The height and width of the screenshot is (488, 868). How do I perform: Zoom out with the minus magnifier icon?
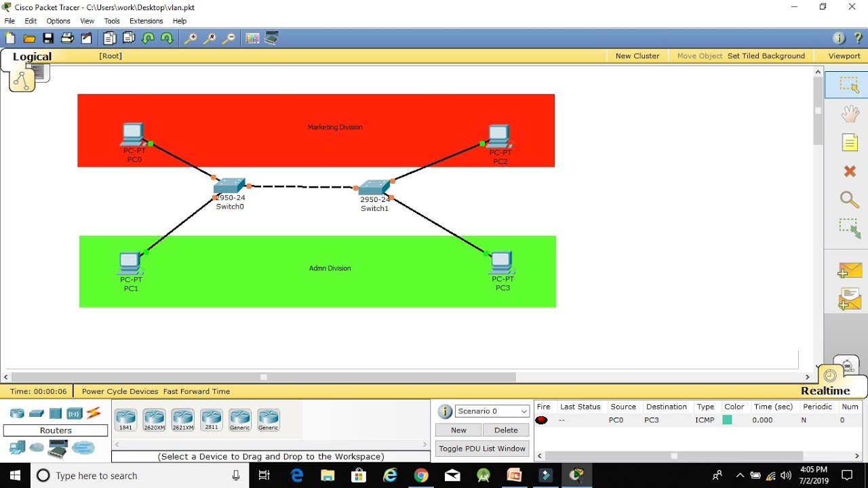tap(229, 39)
